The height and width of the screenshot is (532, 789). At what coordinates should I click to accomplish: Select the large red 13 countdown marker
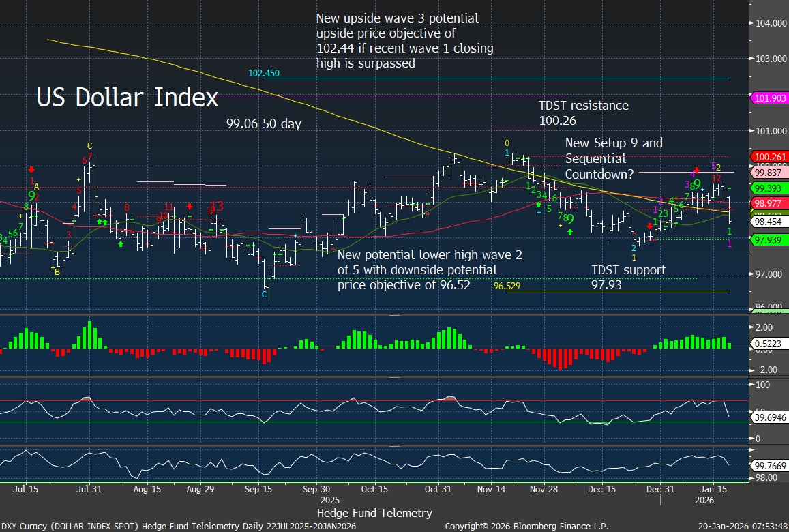click(217, 207)
